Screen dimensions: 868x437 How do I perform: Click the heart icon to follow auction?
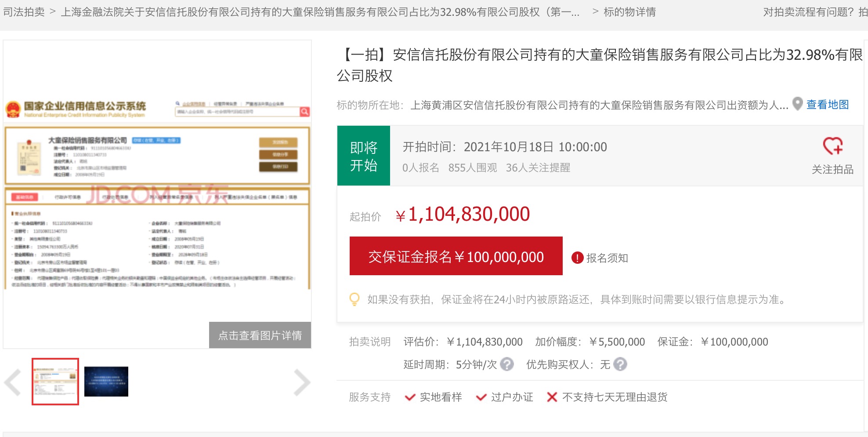[832, 146]
